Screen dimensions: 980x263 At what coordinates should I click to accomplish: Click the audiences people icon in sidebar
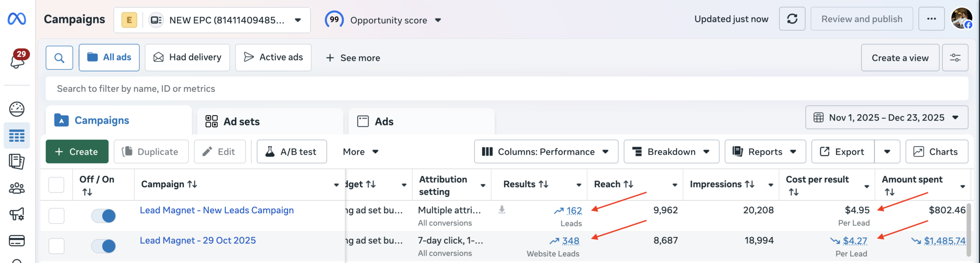(17, 188)
